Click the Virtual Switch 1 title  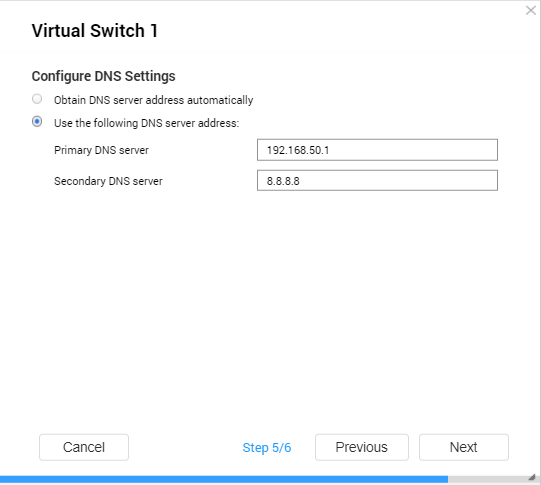[95, 31]
